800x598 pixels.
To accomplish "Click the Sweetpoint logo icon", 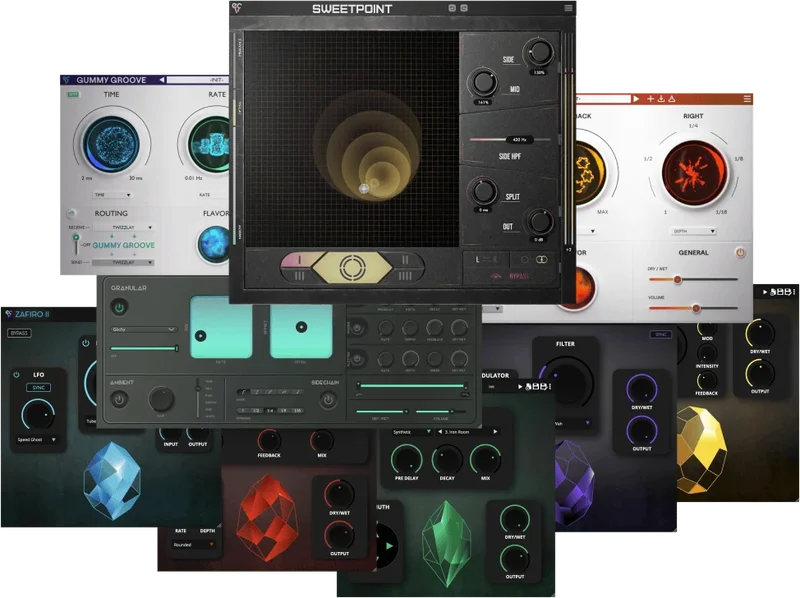I will pos(237,8).
